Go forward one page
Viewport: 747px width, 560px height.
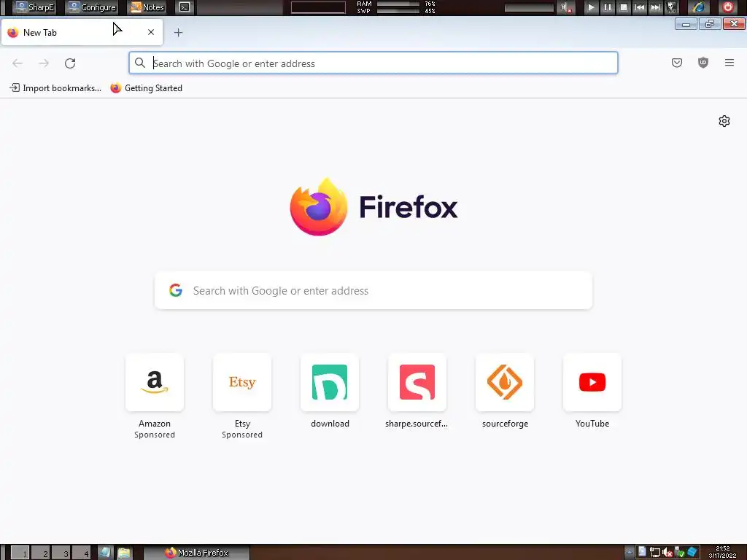[x=44, y=63]
